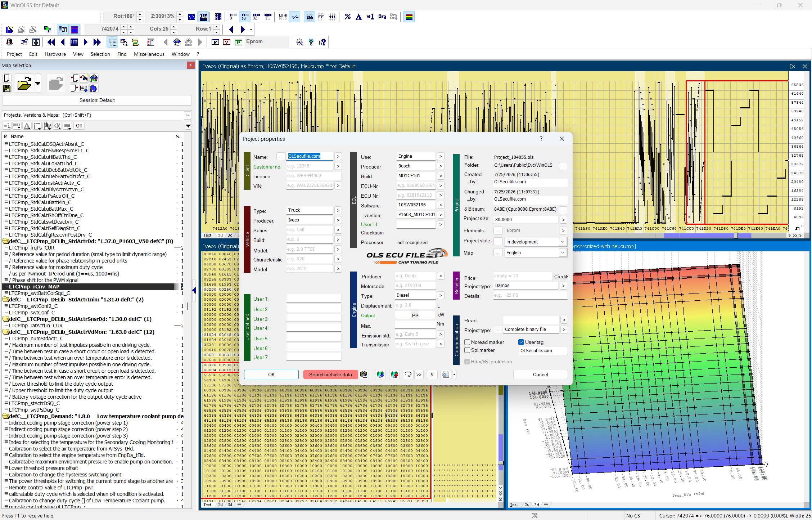Enable the Spi marker checkbox

(x=467, y=350)
